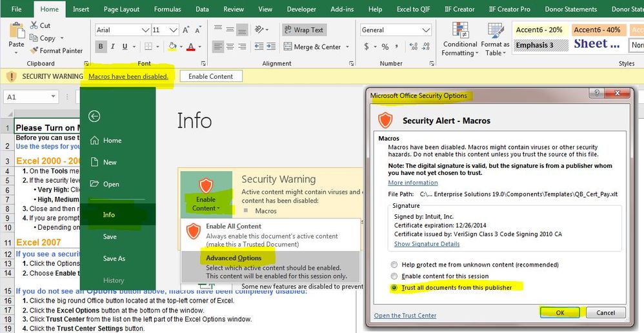The width and height of the screenshot is (644, 333).
Task: Open the font size dropdown
Action: pyautogui.click(x=174, y=30)
